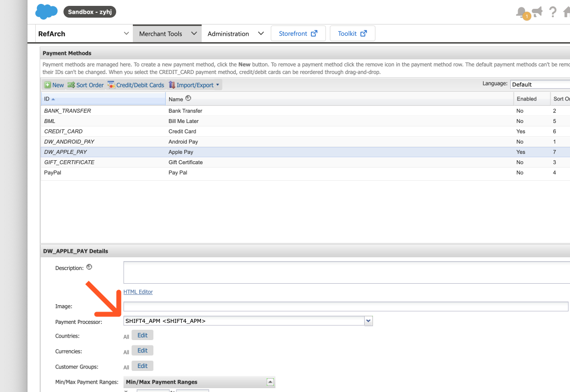The image size is (570, 392).
Task: Click Yes enabled value for Credit Card
Action: pos(520,131)
